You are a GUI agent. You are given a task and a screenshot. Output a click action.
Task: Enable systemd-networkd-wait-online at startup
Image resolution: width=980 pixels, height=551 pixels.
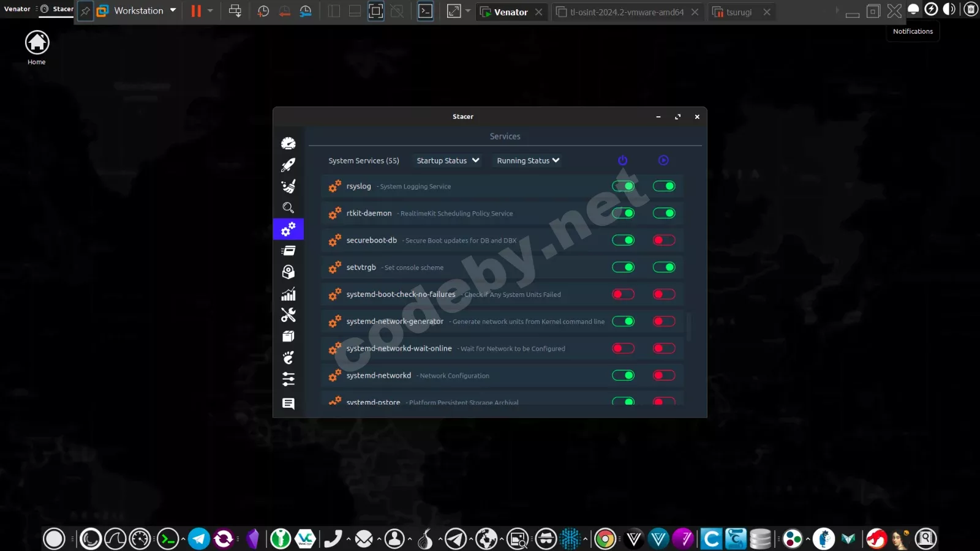pos(624,348)
